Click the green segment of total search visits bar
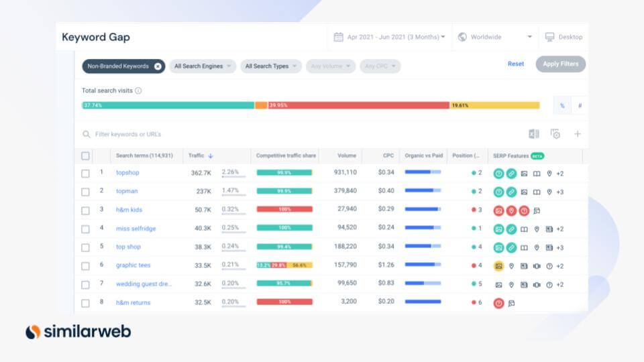The width and height of the screenshot is (644, 362). click(x=168, y=105)
